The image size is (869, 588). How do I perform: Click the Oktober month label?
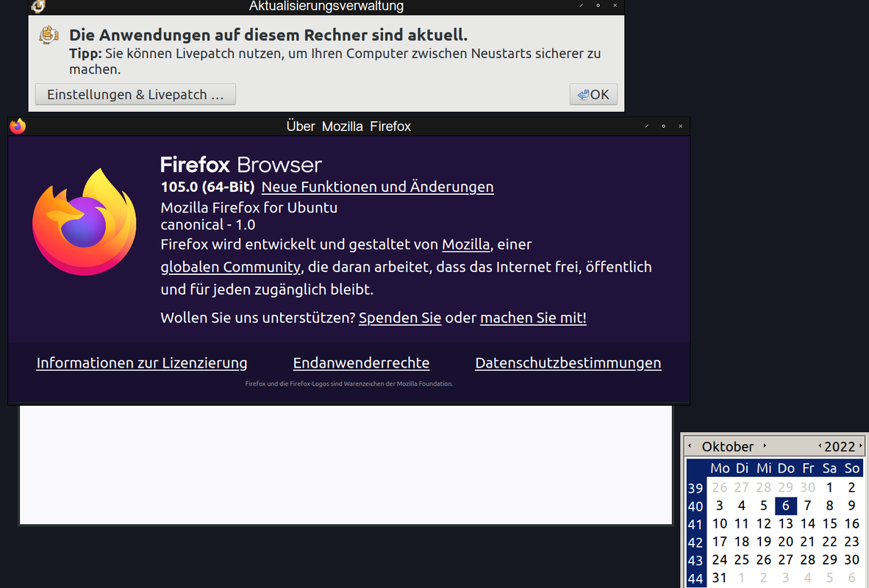727,447
